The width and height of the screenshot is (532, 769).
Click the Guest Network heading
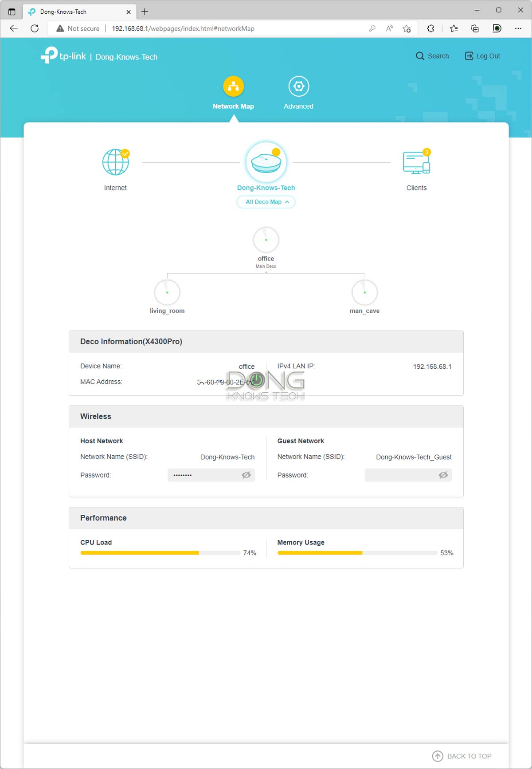point(301,441)
